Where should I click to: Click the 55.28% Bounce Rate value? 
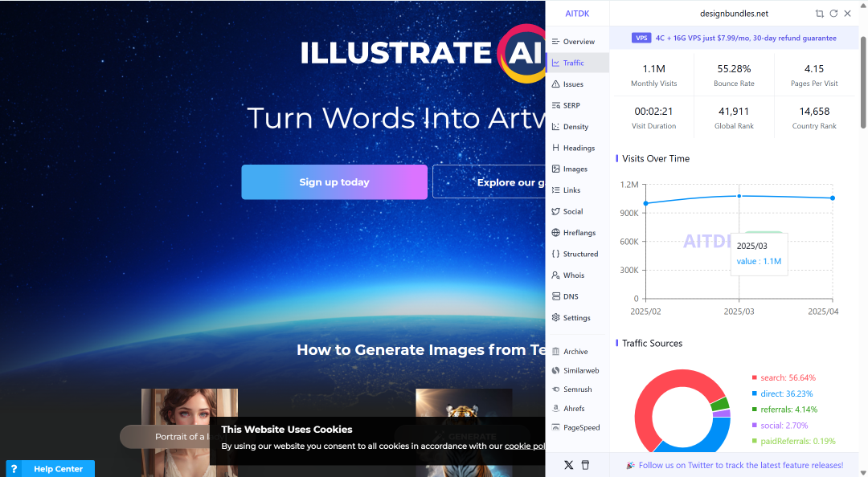[734, 69]
